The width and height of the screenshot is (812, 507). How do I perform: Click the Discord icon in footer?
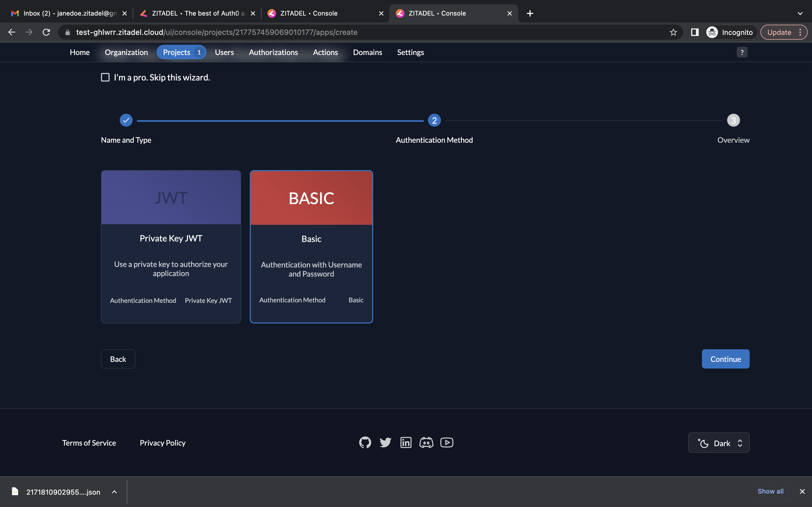coord(426,443)
